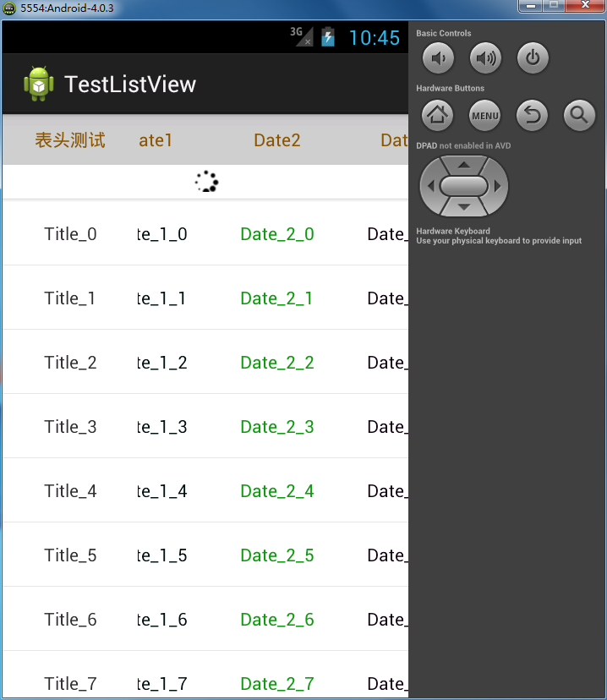Click the emulator power button
Screen dimensions: 607x700
click(x=533, y=58)
